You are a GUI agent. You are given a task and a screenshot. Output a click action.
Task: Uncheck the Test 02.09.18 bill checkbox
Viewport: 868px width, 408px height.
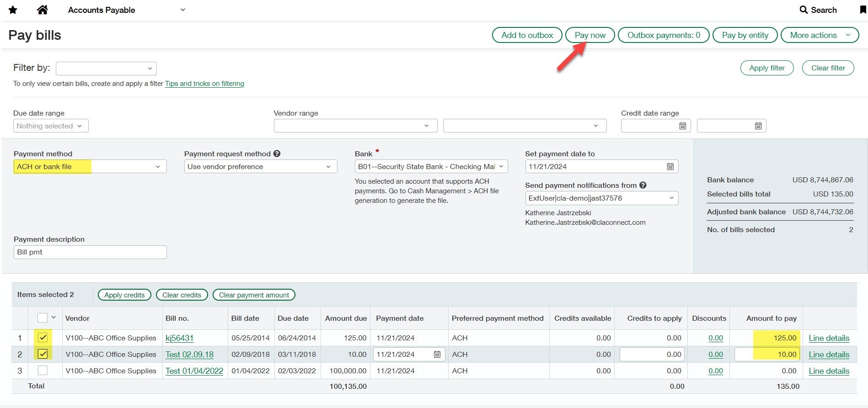tap(43, 354)
